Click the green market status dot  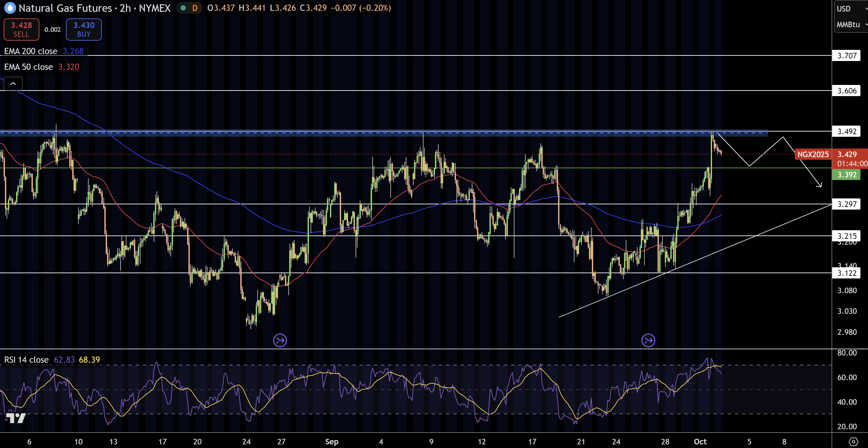(x=183, y=8)
